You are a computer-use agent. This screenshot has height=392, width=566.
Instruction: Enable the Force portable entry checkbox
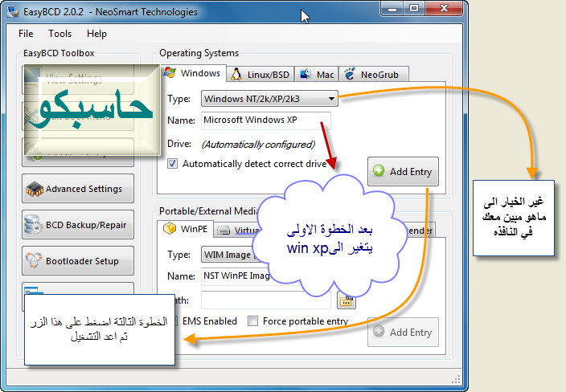(x=252, y=321)
